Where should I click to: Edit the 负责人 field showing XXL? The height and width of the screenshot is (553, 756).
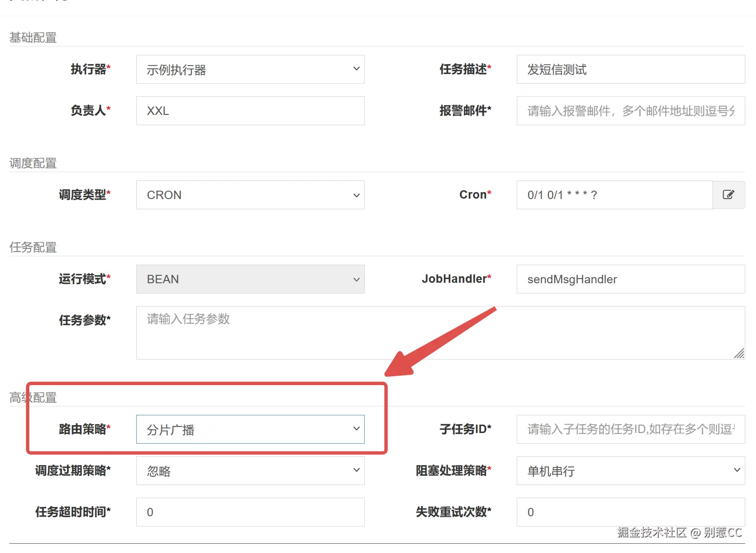point(250,111)
